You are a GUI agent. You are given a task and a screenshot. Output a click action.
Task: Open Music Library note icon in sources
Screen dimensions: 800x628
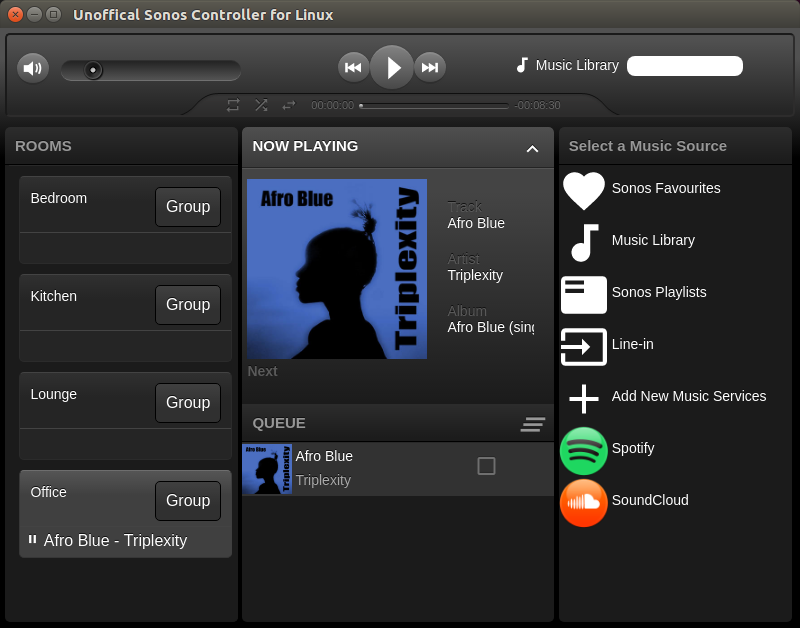(584, 242)
